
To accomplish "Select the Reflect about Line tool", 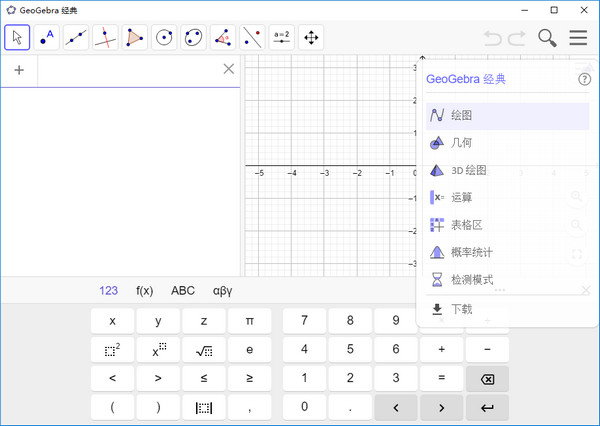I will (x=253, y=38).
